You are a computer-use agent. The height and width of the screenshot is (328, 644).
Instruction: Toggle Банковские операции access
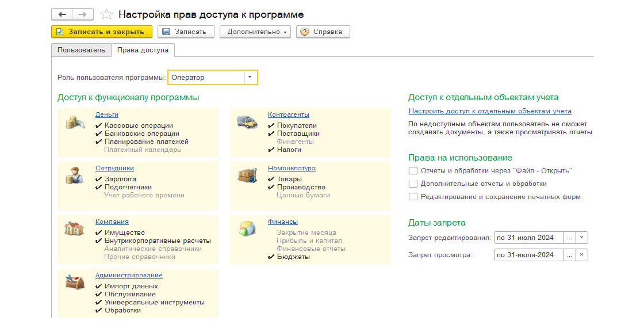point(137,134)
